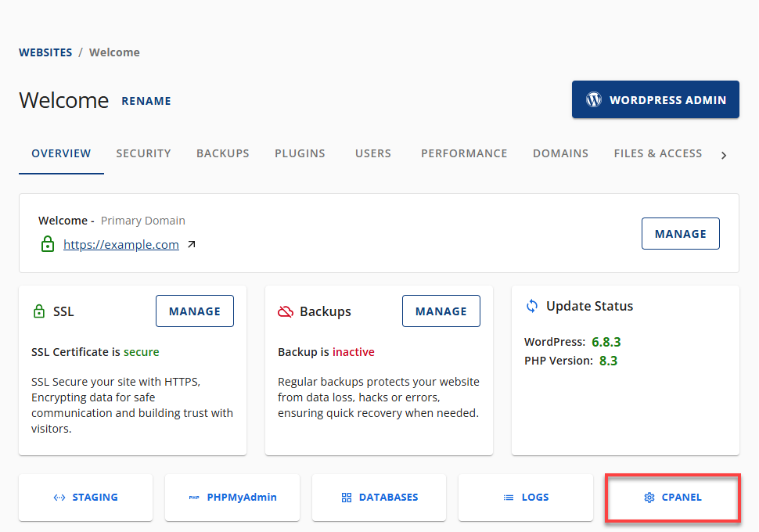759x532 pixels.
Task: Click the crossed-out cloud Backups icon
Action: [x=286, y=311]
